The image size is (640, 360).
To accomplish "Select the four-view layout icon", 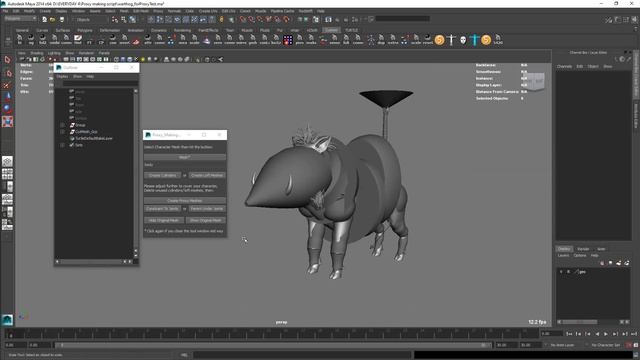I will [x=7, y=174].
